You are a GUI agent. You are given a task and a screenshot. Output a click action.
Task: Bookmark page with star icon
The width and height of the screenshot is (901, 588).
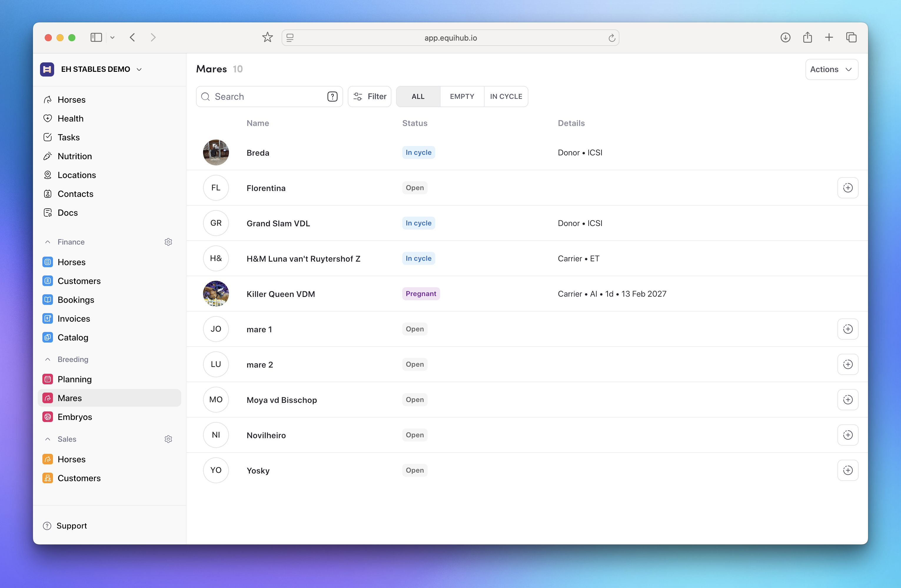[267, 37]
